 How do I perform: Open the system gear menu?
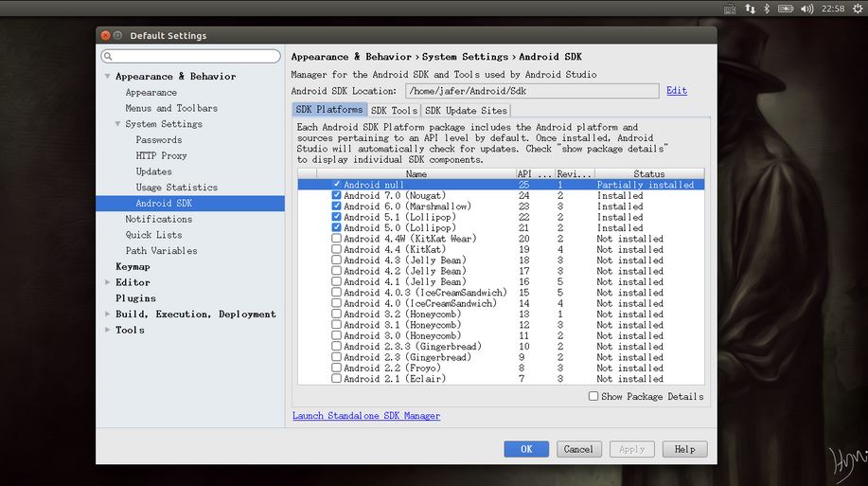[x=858, y=9]
